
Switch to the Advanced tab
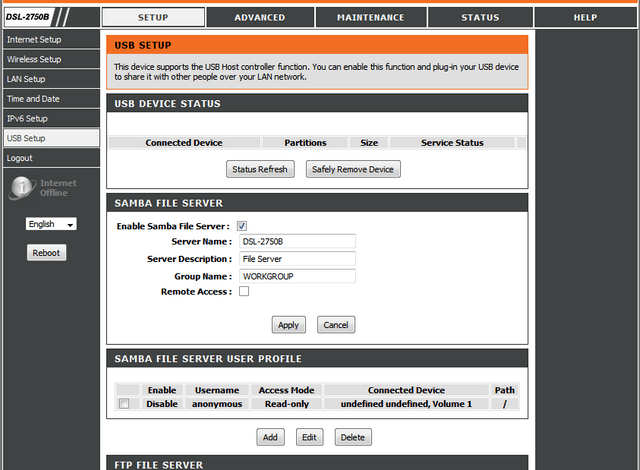(x=259, y=17)
